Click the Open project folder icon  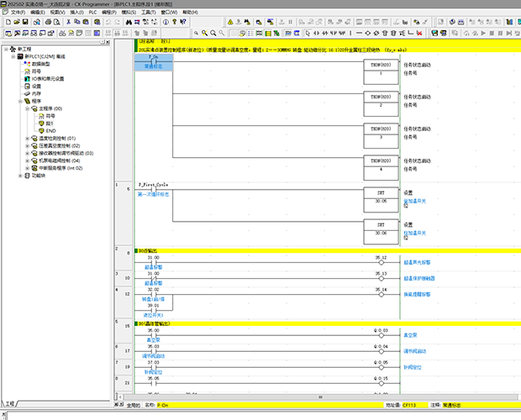point(17,22)
